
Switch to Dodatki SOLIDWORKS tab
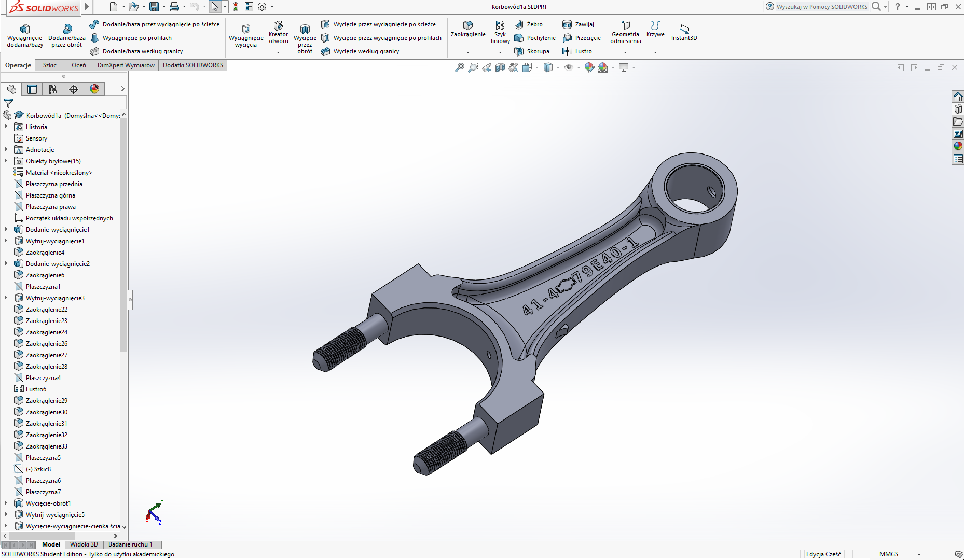pyautogui.click(x=193, y=65)
